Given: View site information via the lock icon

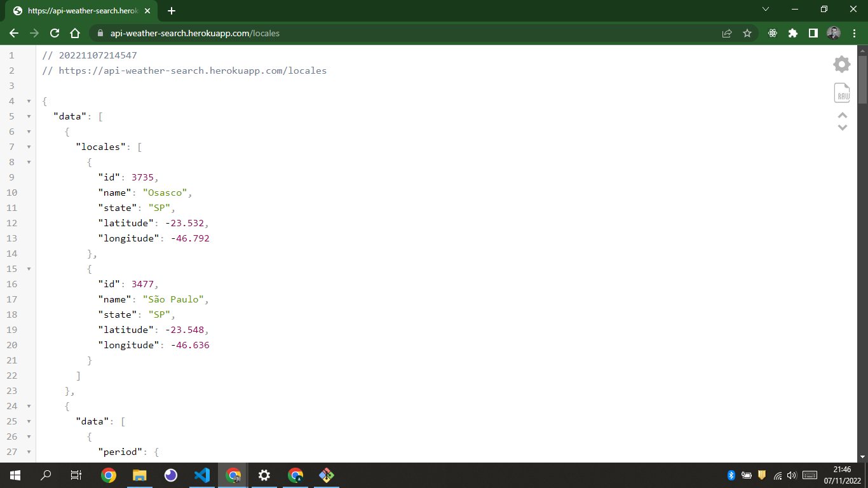Looking at the screenshot, I should [x=99, y=33].
